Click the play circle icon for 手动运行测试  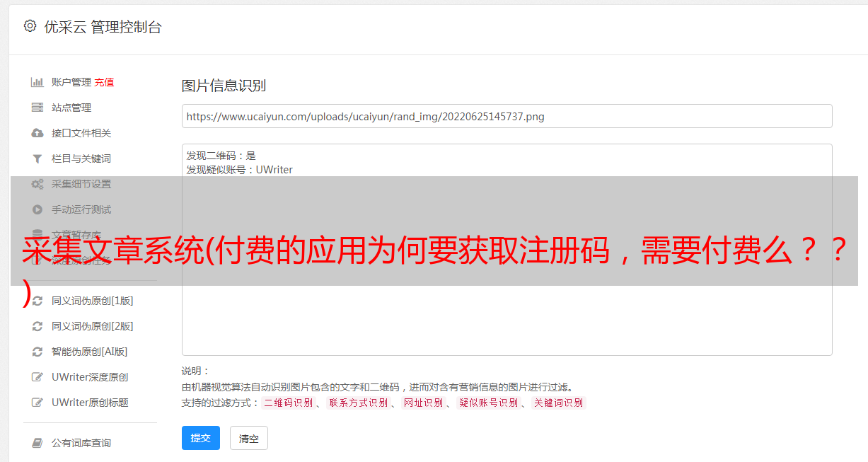37,209
